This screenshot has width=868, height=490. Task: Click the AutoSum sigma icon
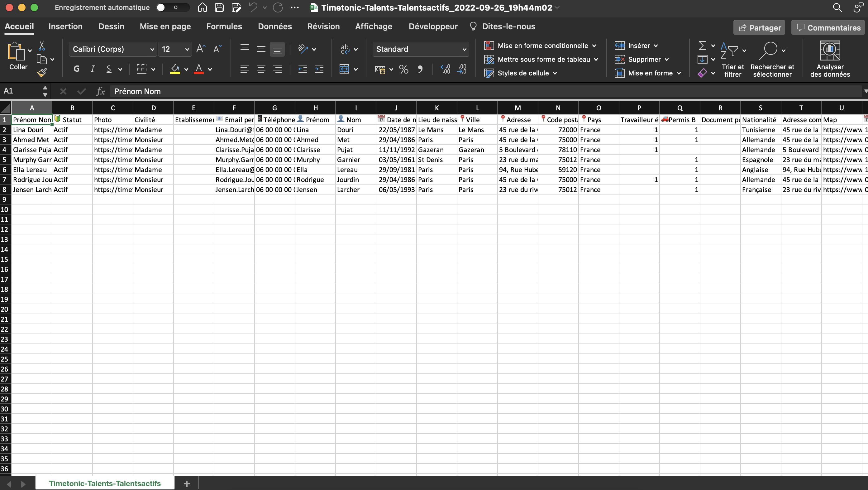coord(702,46)
